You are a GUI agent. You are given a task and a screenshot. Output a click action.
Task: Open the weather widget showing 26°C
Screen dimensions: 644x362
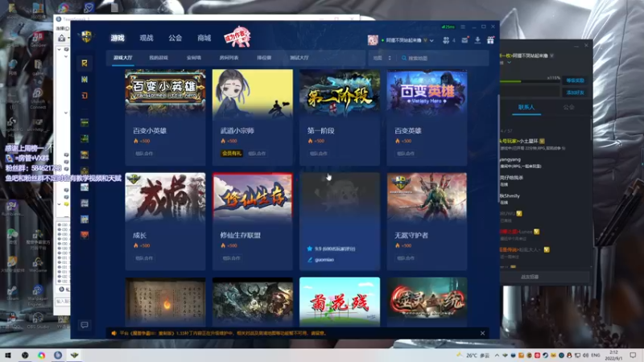click(x=473, y=356)
